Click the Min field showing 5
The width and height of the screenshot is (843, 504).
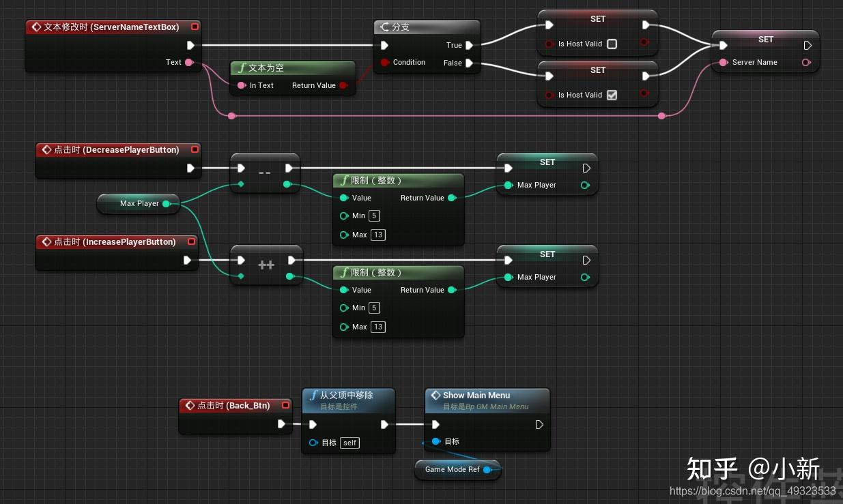click(374, 216)
